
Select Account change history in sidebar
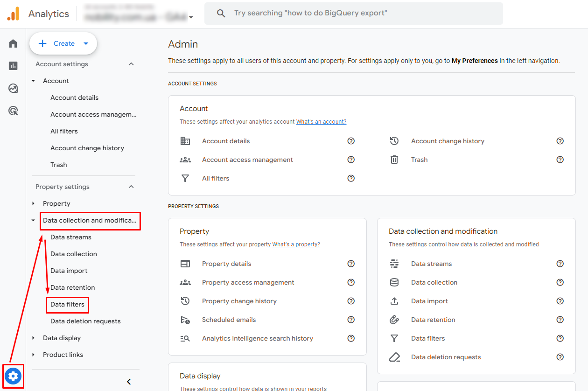87,148
